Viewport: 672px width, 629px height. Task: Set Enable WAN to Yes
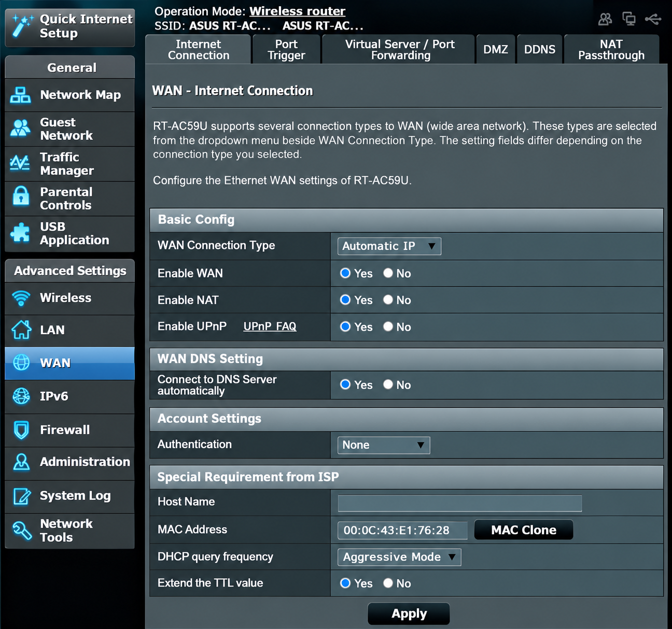point(345,273)
